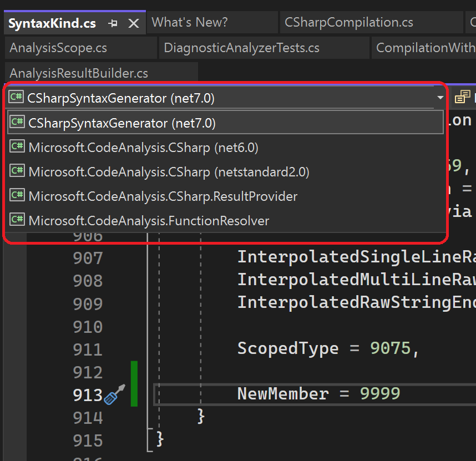Close the SyntaxKind.cs tab

pos(133,23)
